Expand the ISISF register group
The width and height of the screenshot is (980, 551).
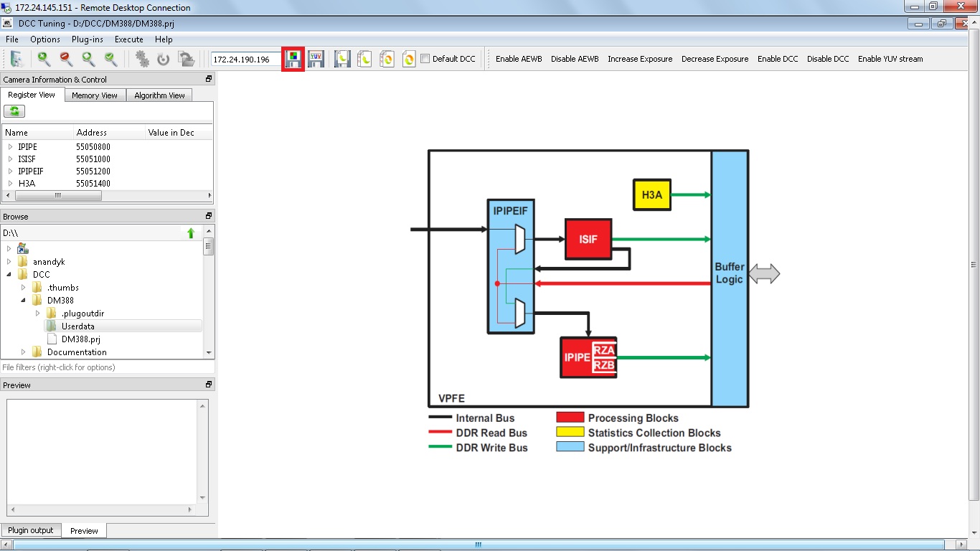point(10,159)
